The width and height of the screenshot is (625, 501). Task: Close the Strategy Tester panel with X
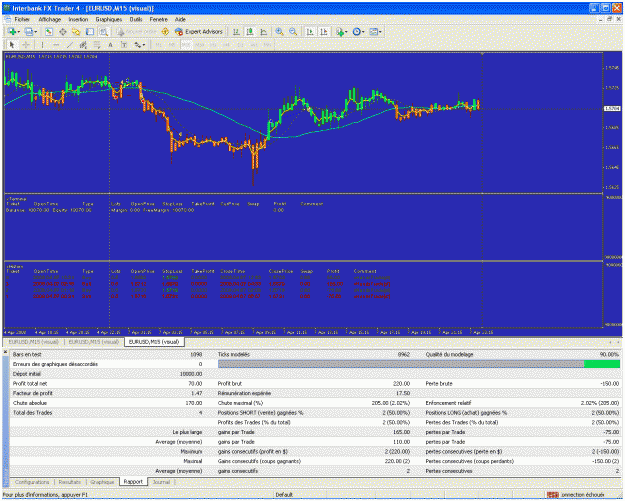(x=5, y=352)
